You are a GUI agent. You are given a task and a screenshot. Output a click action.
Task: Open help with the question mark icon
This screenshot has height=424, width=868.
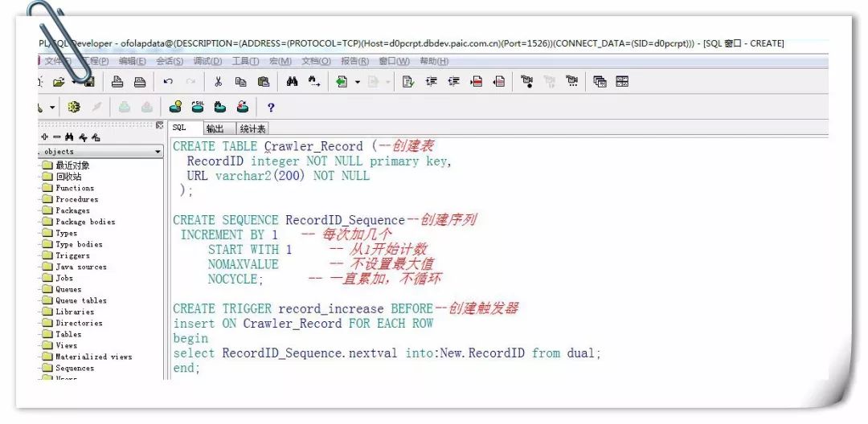pyautogui.click(x=271, y=108)
